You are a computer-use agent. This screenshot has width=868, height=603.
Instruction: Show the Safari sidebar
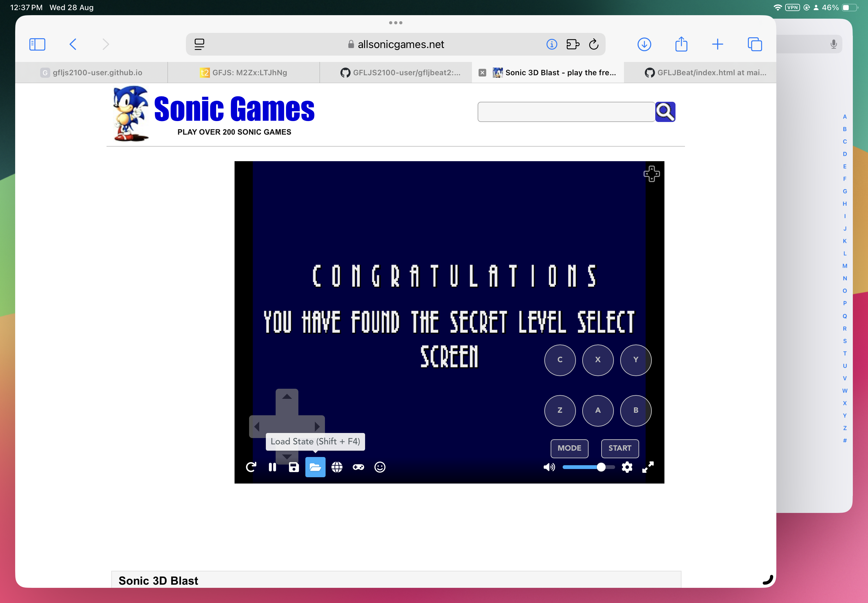point(37,44)
